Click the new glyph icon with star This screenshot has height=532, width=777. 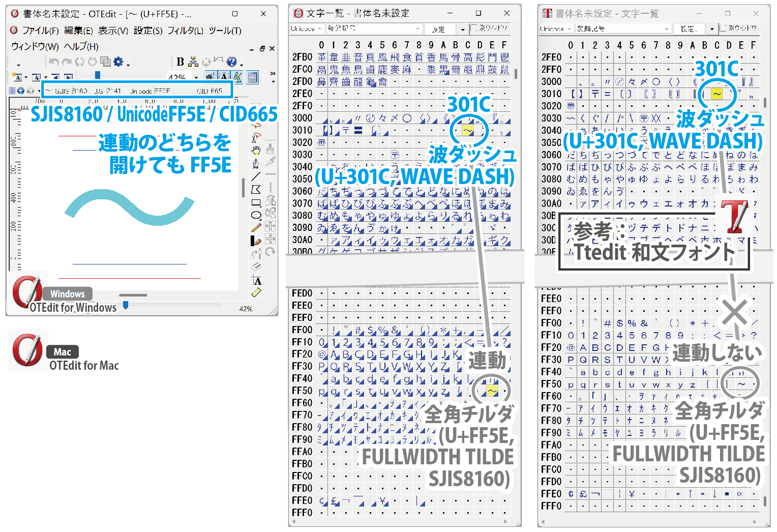(18, 77)
